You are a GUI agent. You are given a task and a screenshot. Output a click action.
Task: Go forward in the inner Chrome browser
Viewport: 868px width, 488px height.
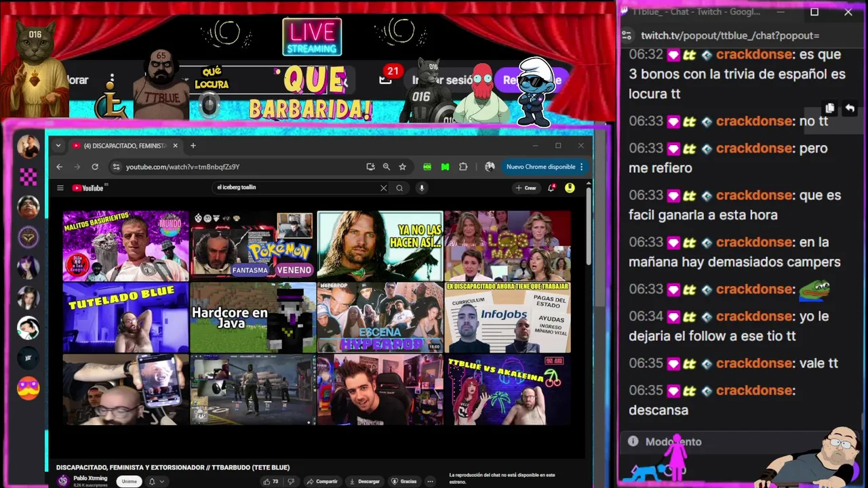coord(77,167)
